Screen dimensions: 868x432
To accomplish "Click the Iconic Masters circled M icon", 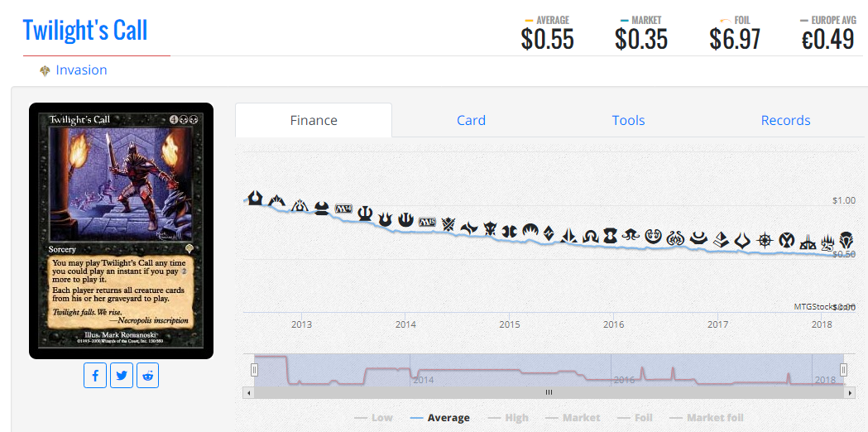I will pos(787,240).
